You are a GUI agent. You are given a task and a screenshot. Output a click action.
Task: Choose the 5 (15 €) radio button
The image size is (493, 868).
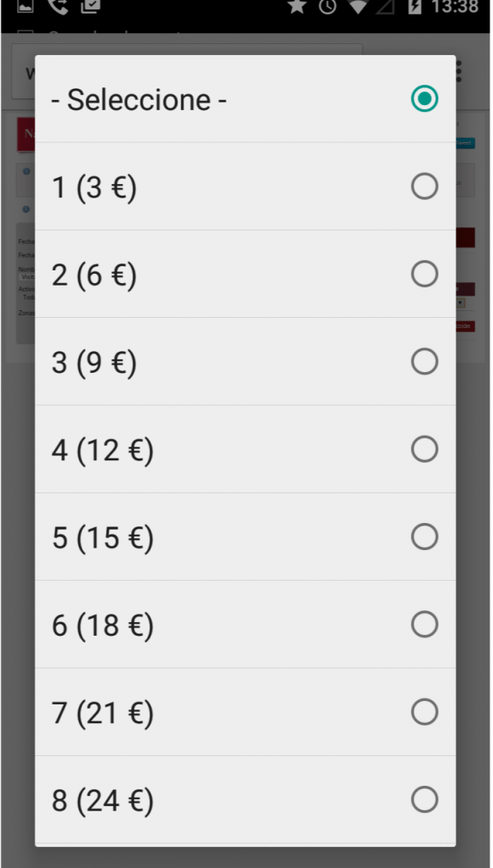click(x=424, y=537)
